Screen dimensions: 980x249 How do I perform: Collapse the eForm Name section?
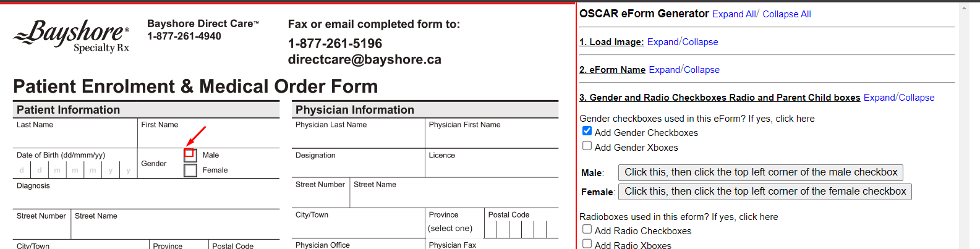click(x=702, y=70)
